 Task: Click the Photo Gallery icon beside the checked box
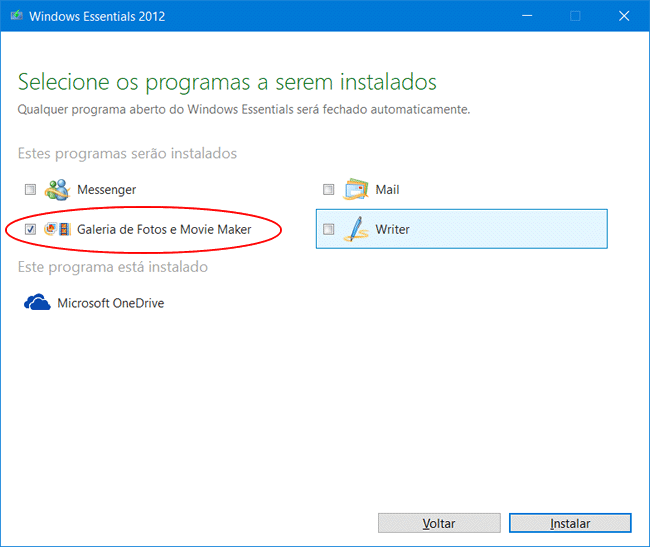coord(50,230)
